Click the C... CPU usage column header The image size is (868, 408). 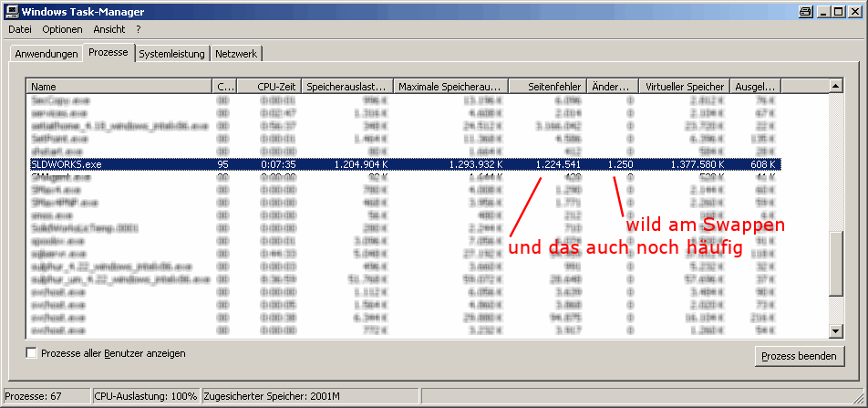(x=224, y=87)
